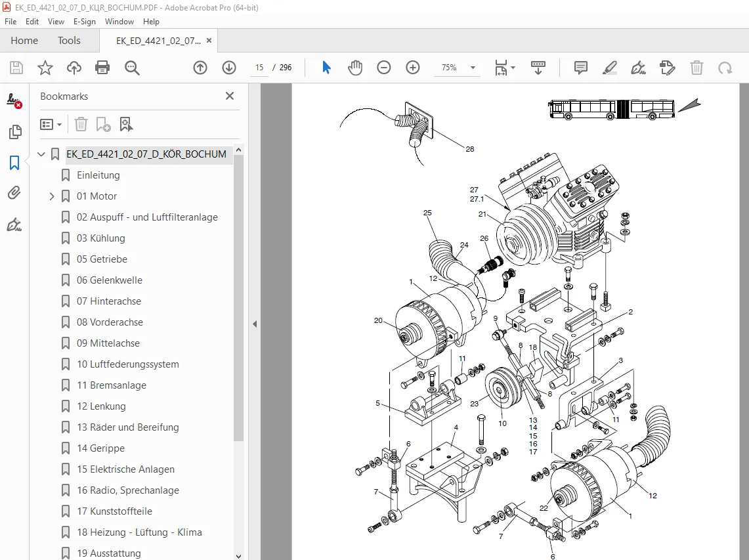Open the File menu
749x560 pixels.
coord(11,22)
